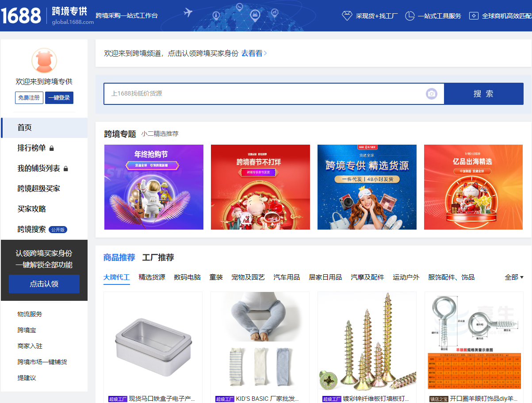Open the zinc-plated screws product image
Image resolution: width=532 pixels, height=403 pixels.
(x=367, y=342)
